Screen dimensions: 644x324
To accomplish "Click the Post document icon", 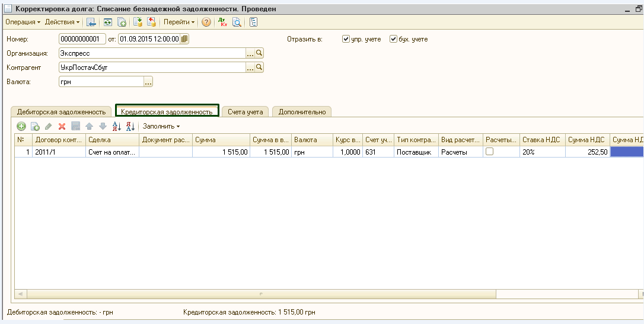I will 138,22.
